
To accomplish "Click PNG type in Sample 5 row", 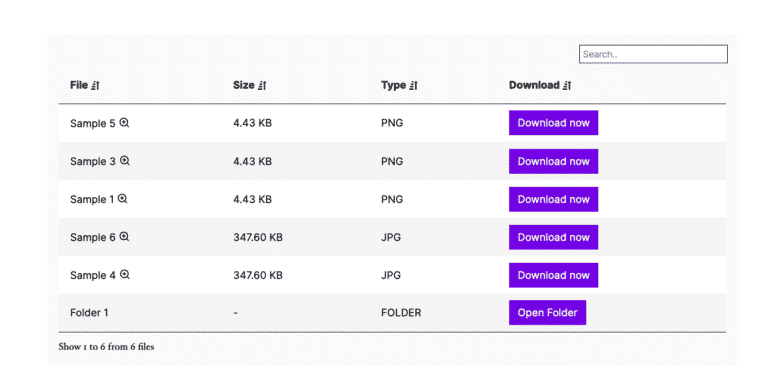I will 392,123.
